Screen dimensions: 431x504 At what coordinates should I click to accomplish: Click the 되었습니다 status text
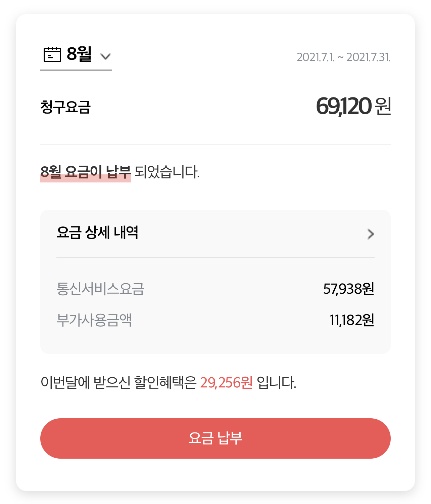tap(167, 172)
